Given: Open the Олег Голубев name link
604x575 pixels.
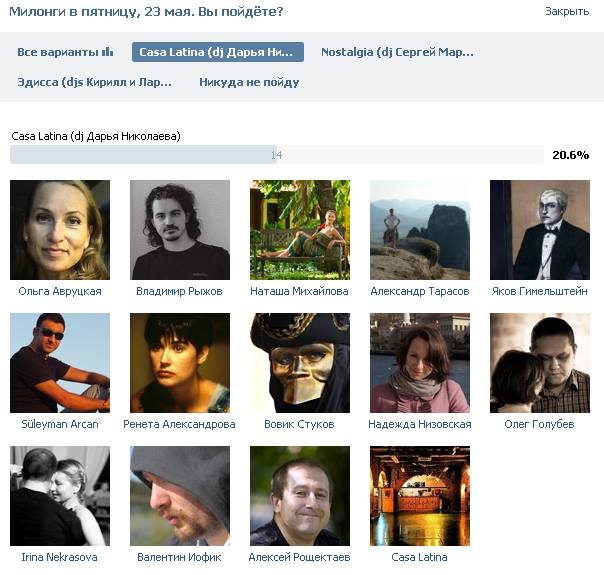Looking at the screenshot, I should click(x=539, y=424).
